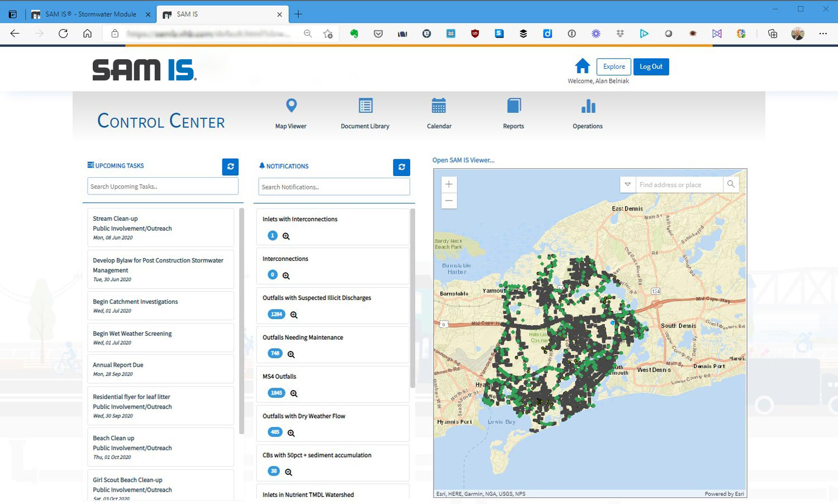Image resolution: width=838 pixels, height=504 pixels.
Task: Click the Notifications panel scrollbar
Action: pos(413,298)
